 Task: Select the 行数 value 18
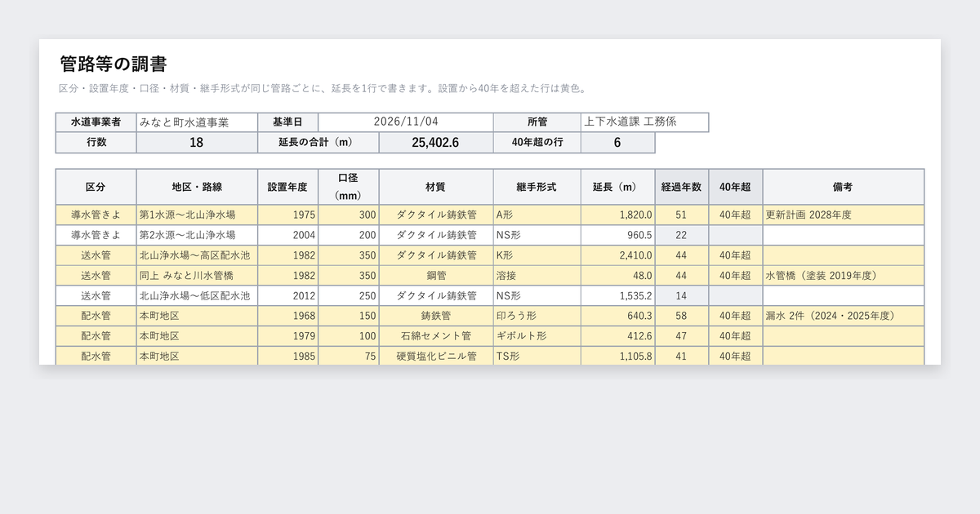coord(197,143)
